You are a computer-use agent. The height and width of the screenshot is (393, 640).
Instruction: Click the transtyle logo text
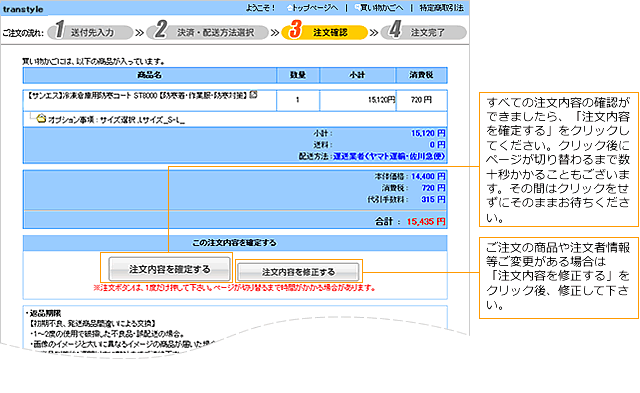coord(23,9)
